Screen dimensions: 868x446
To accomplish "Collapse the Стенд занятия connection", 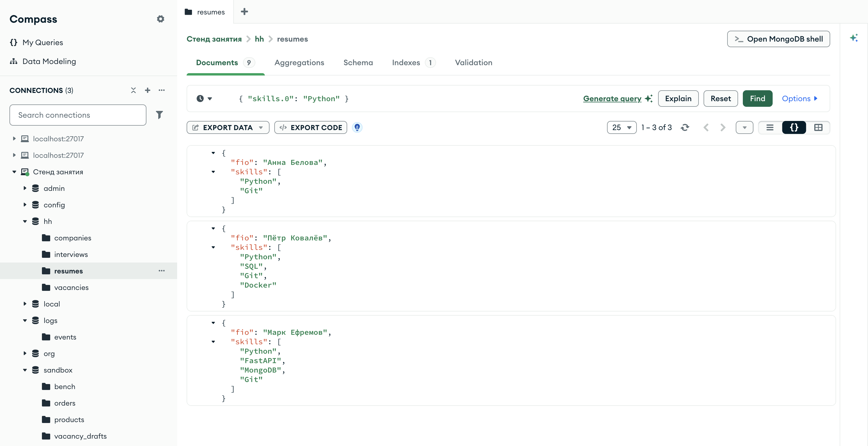I will pyautogui.click(x=14, y=172).
